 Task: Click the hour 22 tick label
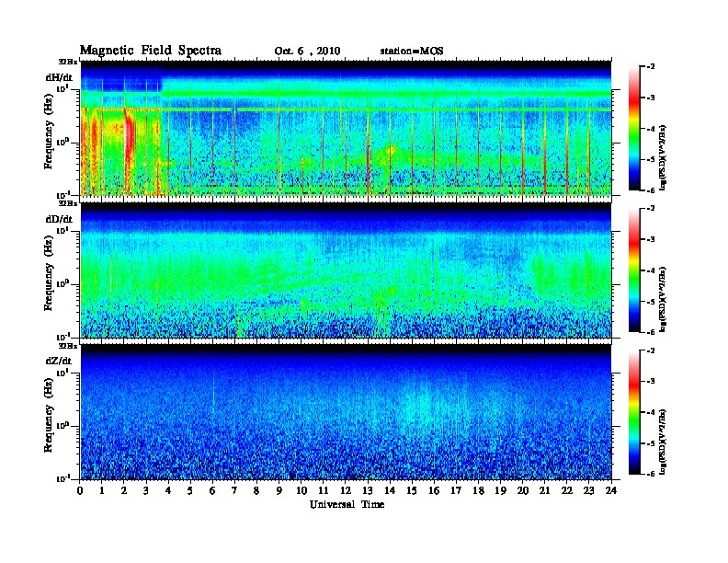pyautogui.click(x=567, y=490)
